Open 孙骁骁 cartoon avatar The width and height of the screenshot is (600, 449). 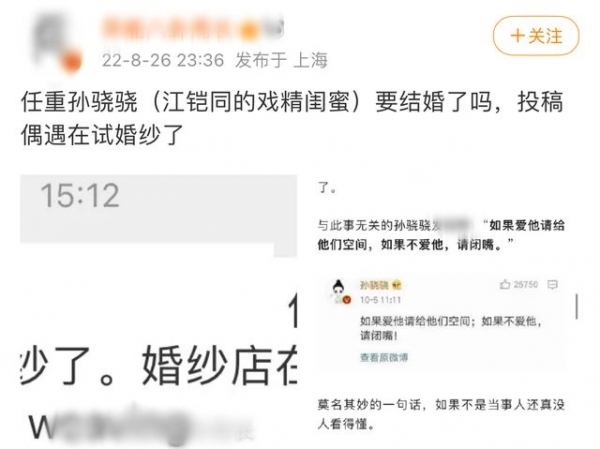click(339, 292)
